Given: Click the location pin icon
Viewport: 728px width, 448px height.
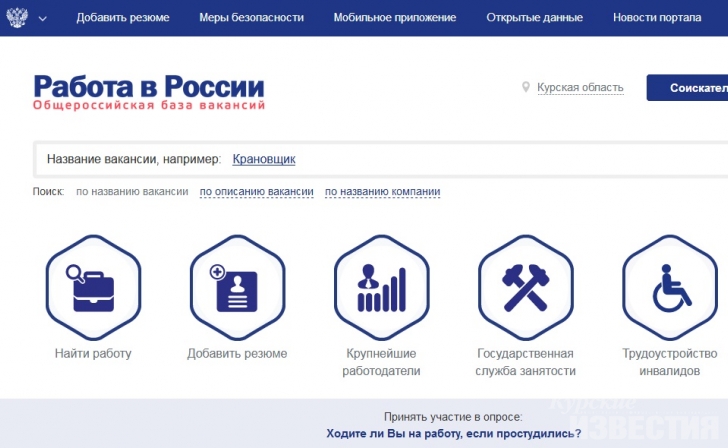Looking at the screenshot, I should (526, 87).
